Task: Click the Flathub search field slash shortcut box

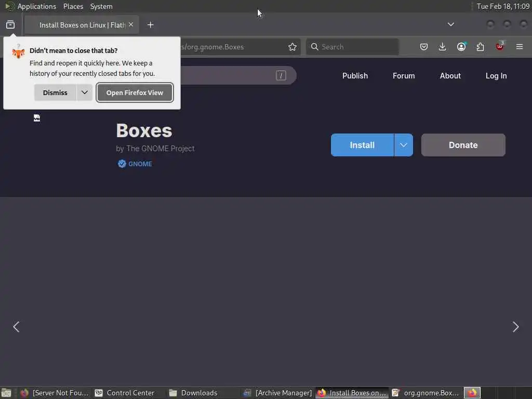Action: point(281,75)
